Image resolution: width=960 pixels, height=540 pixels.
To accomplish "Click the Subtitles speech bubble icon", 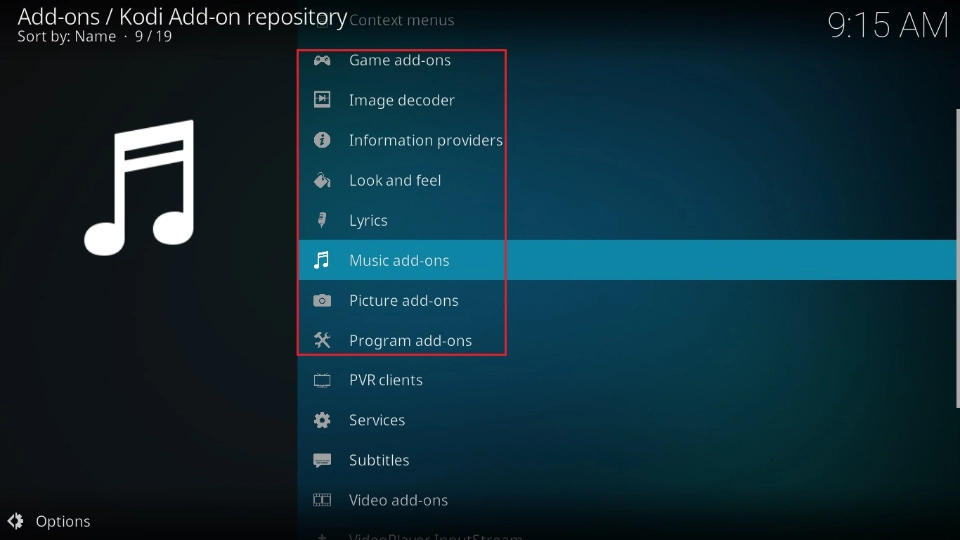I will (x=322, y=460).
